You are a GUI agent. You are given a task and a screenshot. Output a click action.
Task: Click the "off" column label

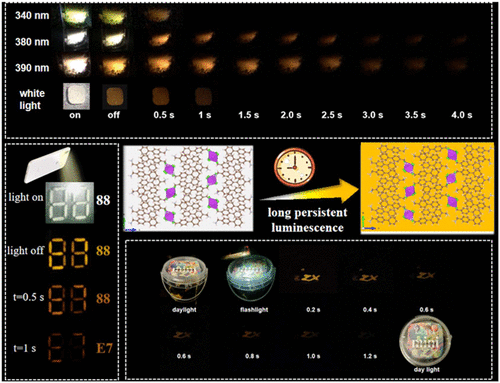point(114,115)
